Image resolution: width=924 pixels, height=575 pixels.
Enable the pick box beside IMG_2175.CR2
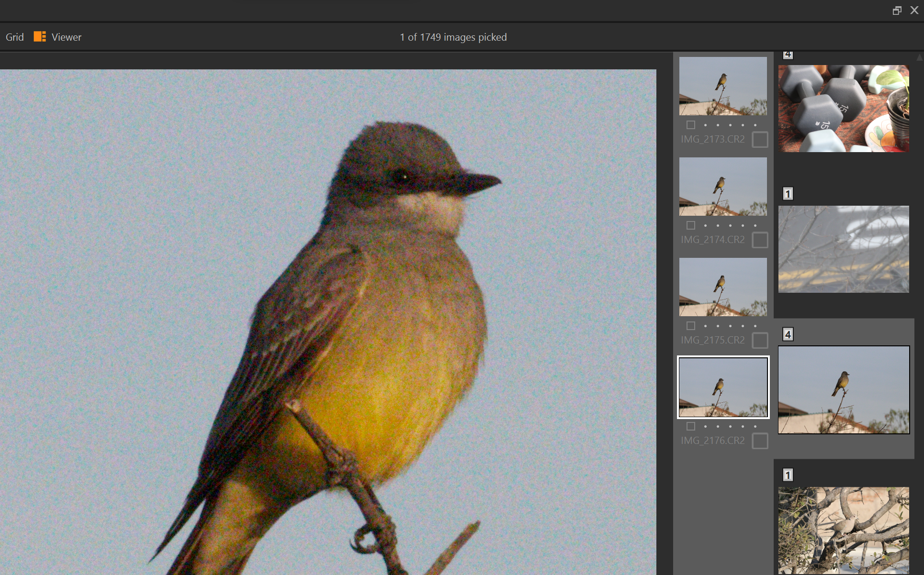tap(760, 340)
